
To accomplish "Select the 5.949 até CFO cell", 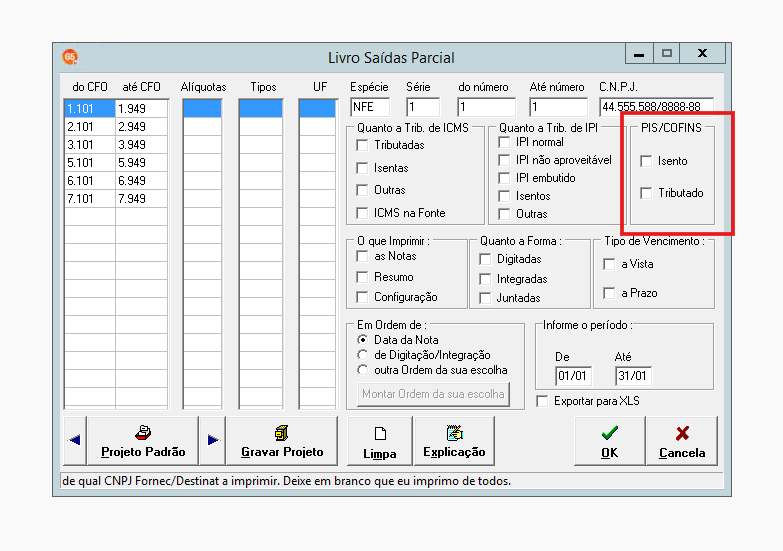I will click(x=142, y=163).
